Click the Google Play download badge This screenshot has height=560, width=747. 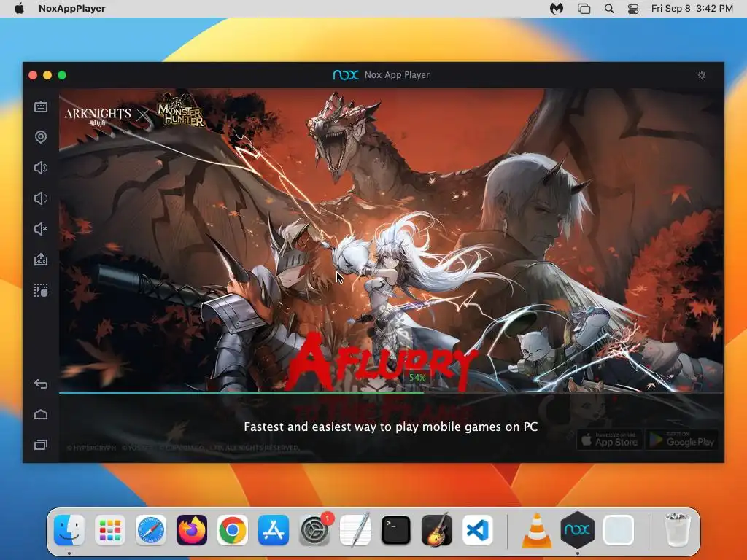tap(682, 440)
